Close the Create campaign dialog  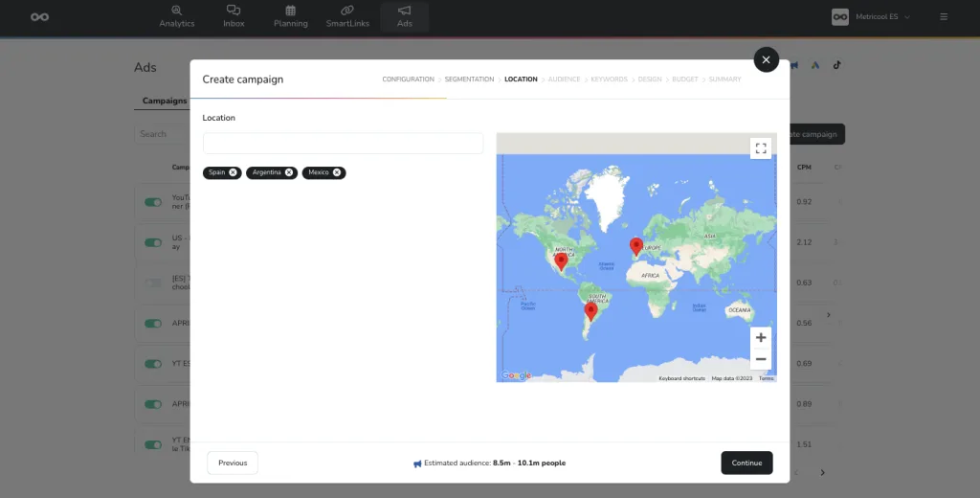[x=767, y=59]
